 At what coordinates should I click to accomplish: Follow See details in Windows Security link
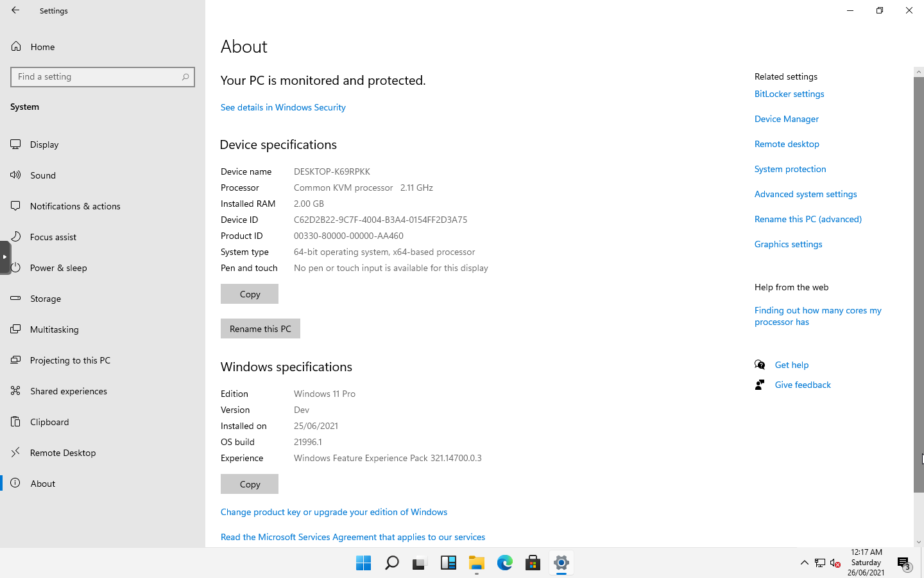tap(283, 107)
